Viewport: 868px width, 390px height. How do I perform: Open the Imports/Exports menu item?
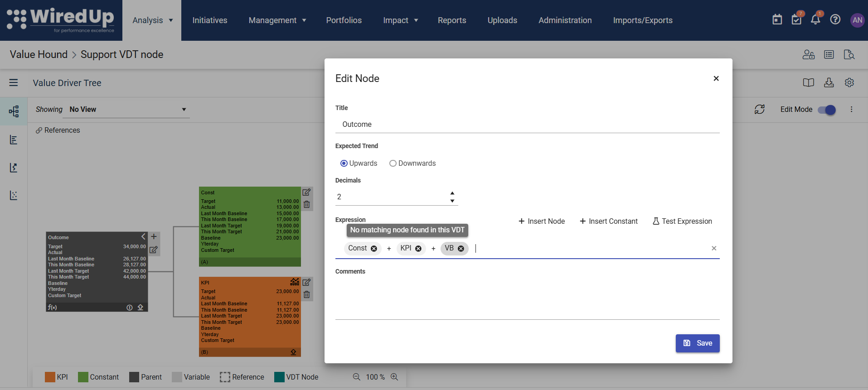pos(643,20)
